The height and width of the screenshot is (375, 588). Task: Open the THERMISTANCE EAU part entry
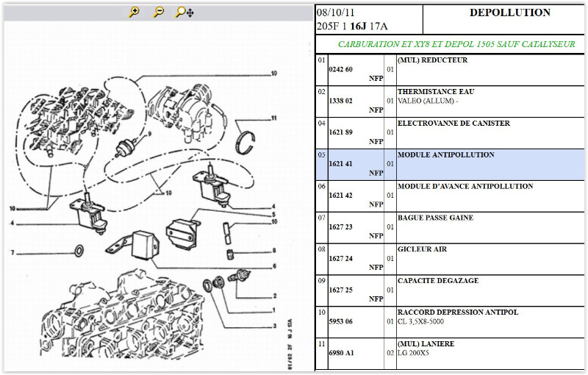[x=435, y=92]
